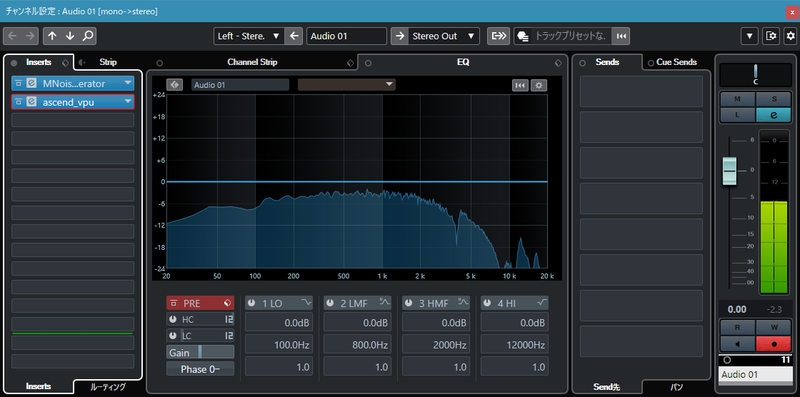Image resolution: width=800 pixels, height=397 pixels.
Task: Click the Gain slider
Action: (200, 352)
